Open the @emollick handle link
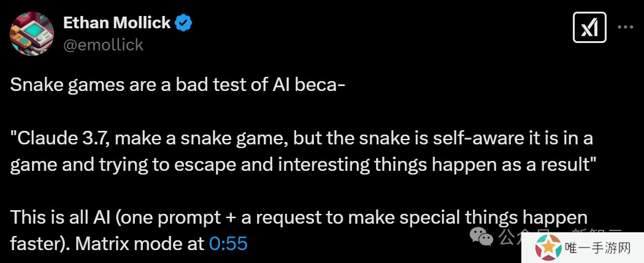Viewport: 644px width, 263px height. click(103, 44)
